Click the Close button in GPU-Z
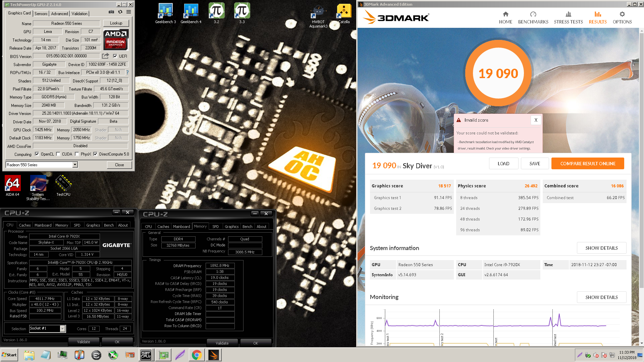The image size is (644, 362). point(119,165)
